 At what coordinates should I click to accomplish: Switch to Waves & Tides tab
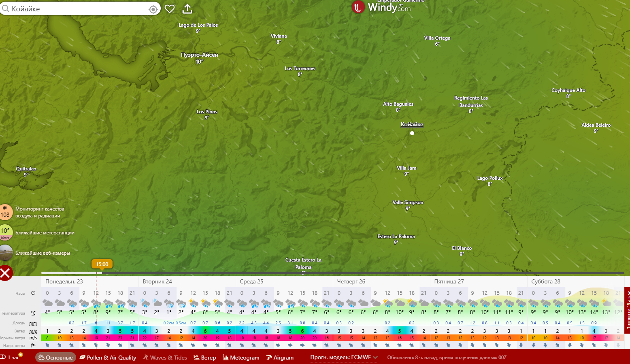(165, 358)
